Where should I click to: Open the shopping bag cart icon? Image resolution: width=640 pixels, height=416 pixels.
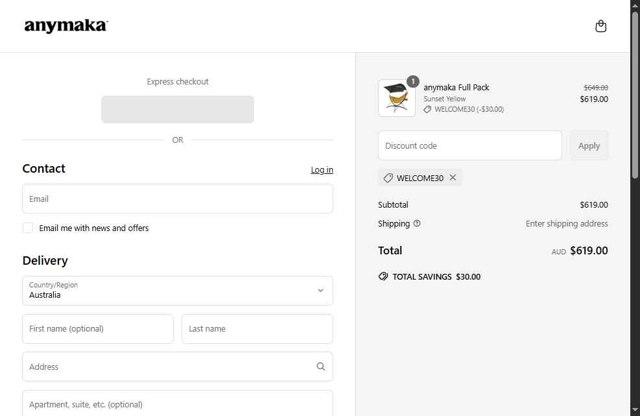coord(600,26)
